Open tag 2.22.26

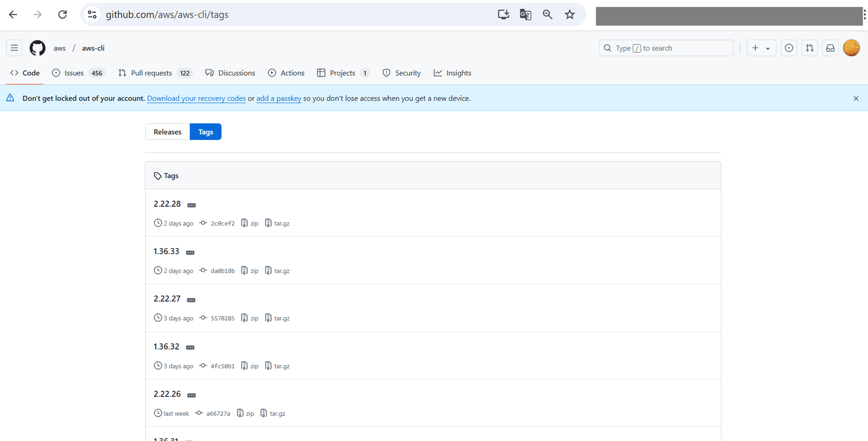(x=167, y=394)
